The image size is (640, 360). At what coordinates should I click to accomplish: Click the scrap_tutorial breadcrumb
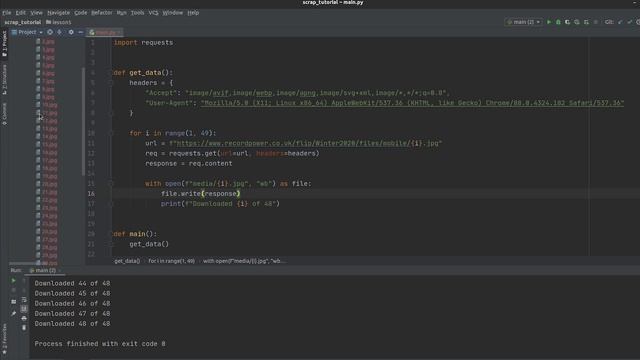(22, 22)
